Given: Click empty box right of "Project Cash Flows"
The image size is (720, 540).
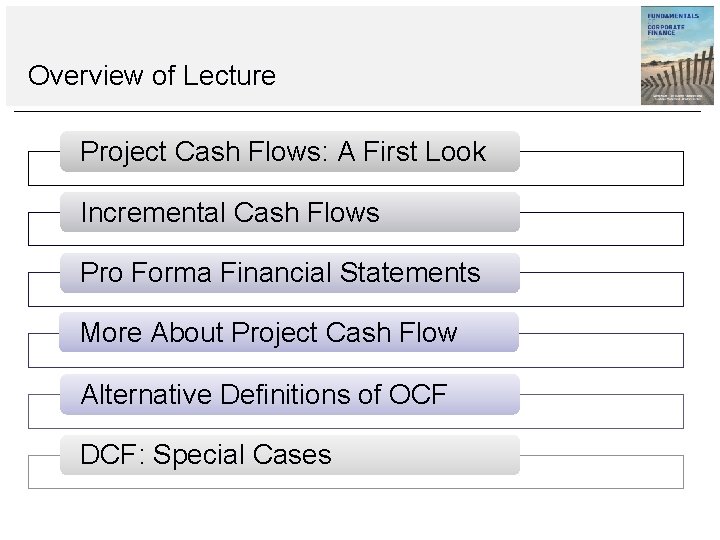Looking at the screenshot, I should point(601,169).
